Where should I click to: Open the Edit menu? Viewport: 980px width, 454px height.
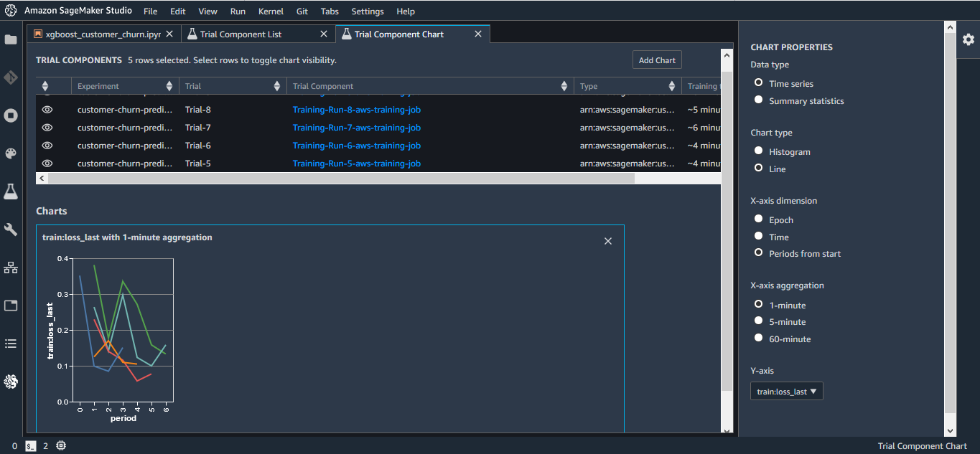pyautogui.click(x=178, y=11)
